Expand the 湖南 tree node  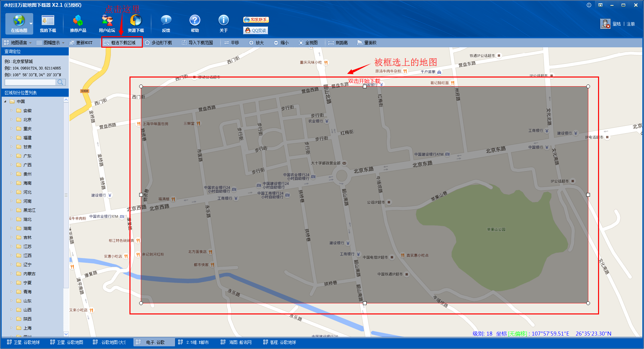click(x=11, y=228)
